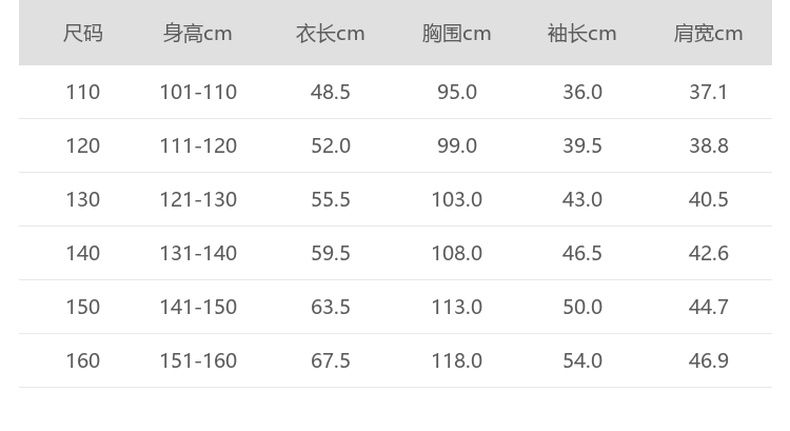
Task: Select size 160 in the 尺码 column
Action: [x=83, y=361]
